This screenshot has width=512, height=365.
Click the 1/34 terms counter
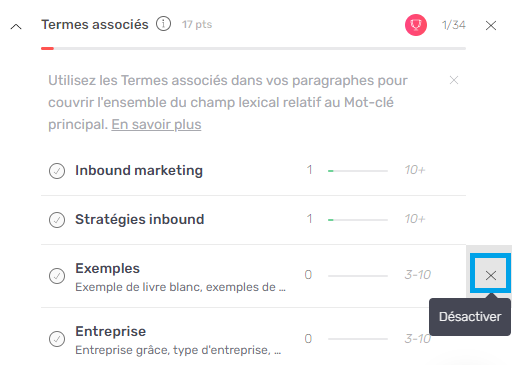tap(454, 25)
